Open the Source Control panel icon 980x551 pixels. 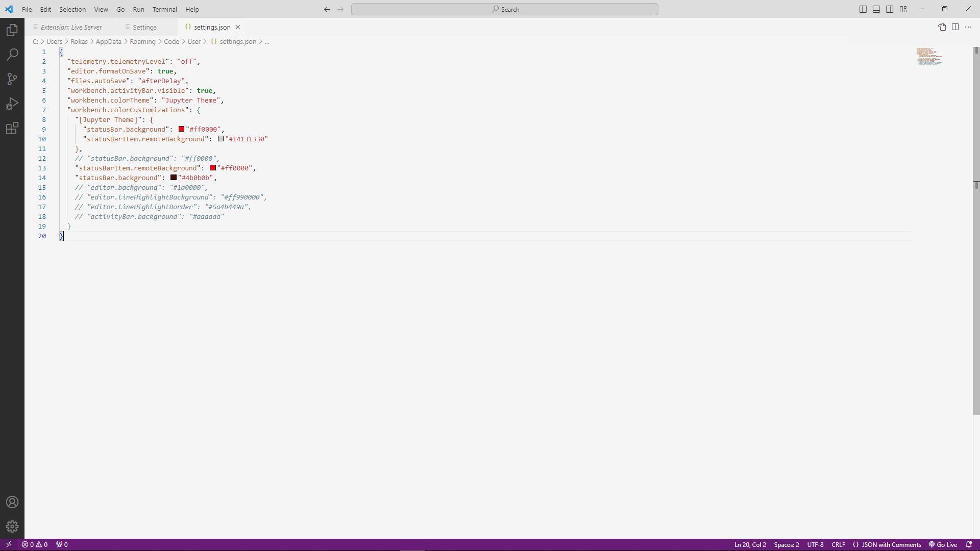(12, 79)
